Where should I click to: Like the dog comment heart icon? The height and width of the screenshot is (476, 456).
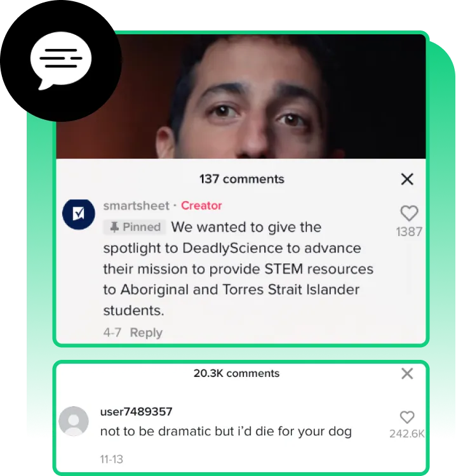[x=407, y=417]
